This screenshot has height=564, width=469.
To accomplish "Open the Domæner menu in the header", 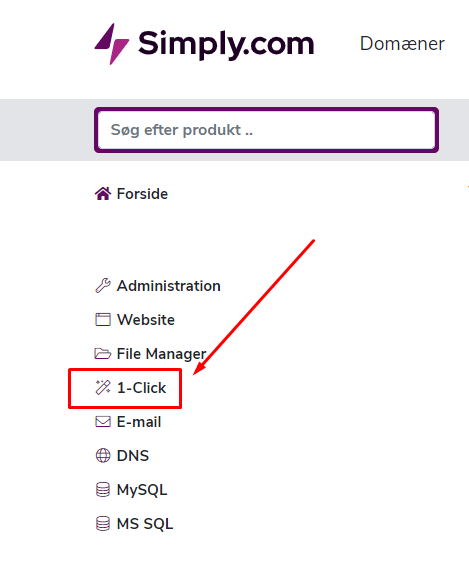I will [402, 44].
